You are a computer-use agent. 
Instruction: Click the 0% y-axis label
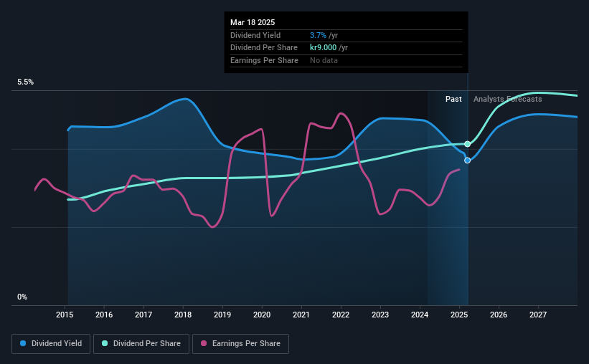pyautogui.click(x=22, y=297)
